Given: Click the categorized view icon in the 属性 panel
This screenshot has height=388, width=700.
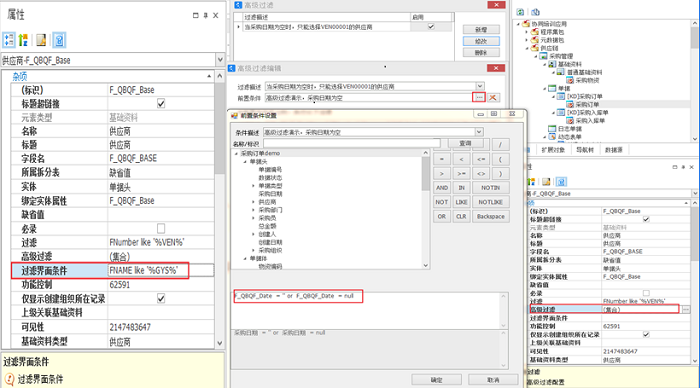Looking at the screenshot, I should (8, 40).
